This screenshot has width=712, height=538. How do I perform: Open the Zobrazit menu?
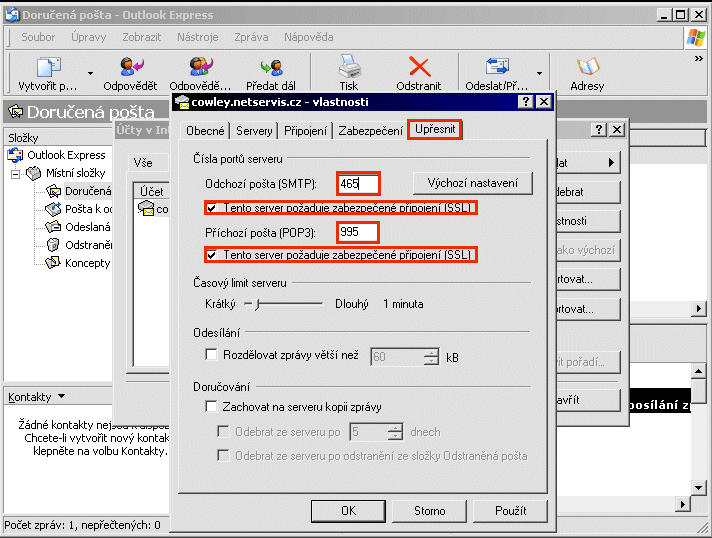tap(142, 37)
